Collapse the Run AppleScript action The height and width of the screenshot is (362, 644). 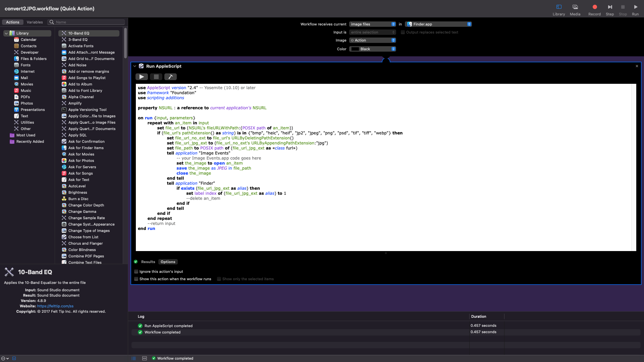pos(135,66)
